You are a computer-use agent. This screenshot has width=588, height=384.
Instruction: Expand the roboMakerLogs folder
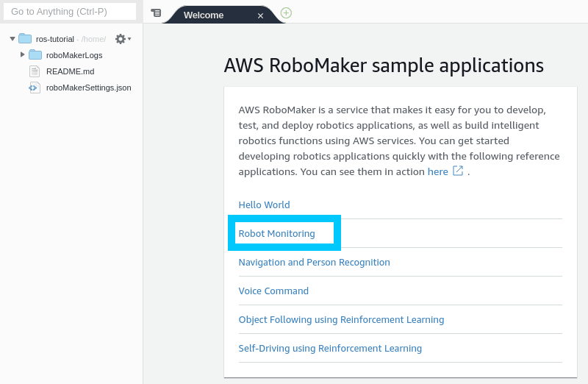(x=23, y=54)
